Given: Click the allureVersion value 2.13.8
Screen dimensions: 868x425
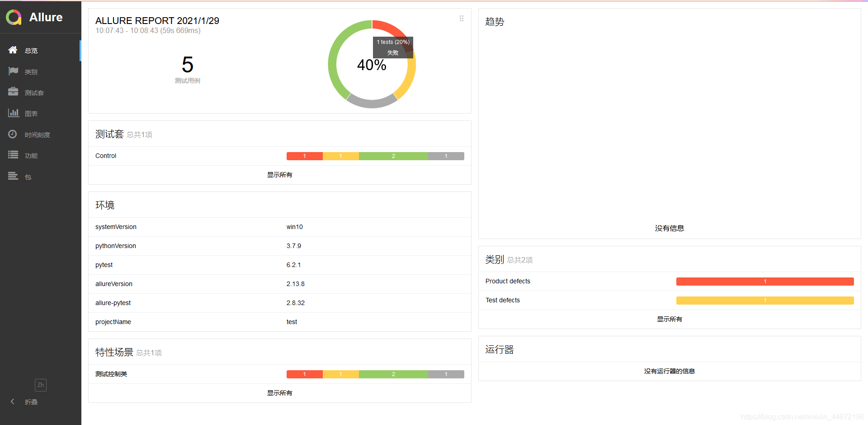Looking at the screenshot, I should pyautogui.click(x=296, y=284).
